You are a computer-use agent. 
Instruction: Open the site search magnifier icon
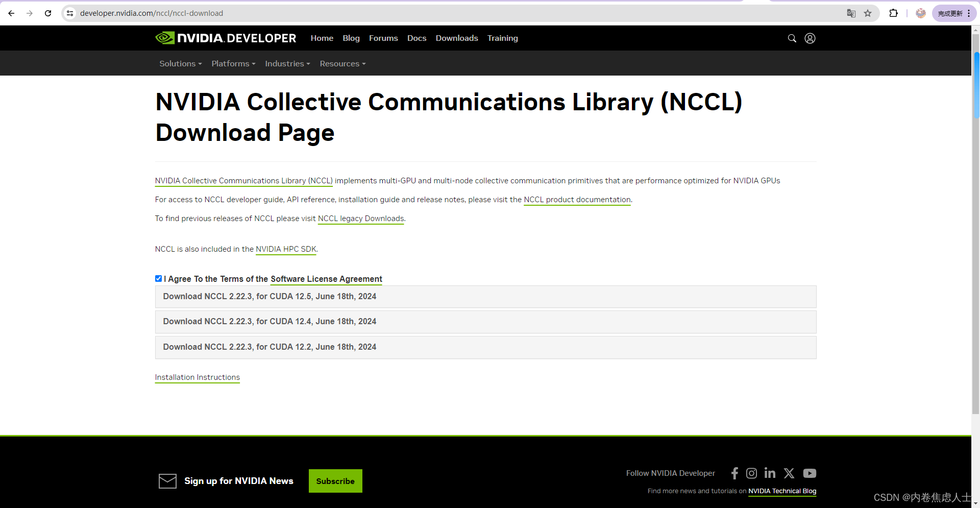792,38
